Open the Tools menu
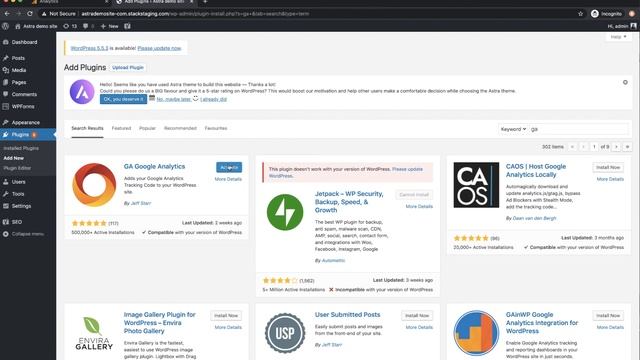The height and width of the screenshot is (360, 640). pos(18,194)
